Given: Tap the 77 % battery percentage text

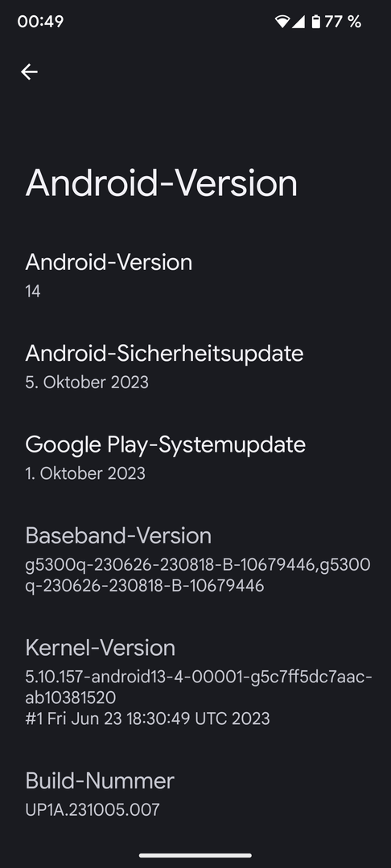Looking at the screenshot, I should [343, 22].
